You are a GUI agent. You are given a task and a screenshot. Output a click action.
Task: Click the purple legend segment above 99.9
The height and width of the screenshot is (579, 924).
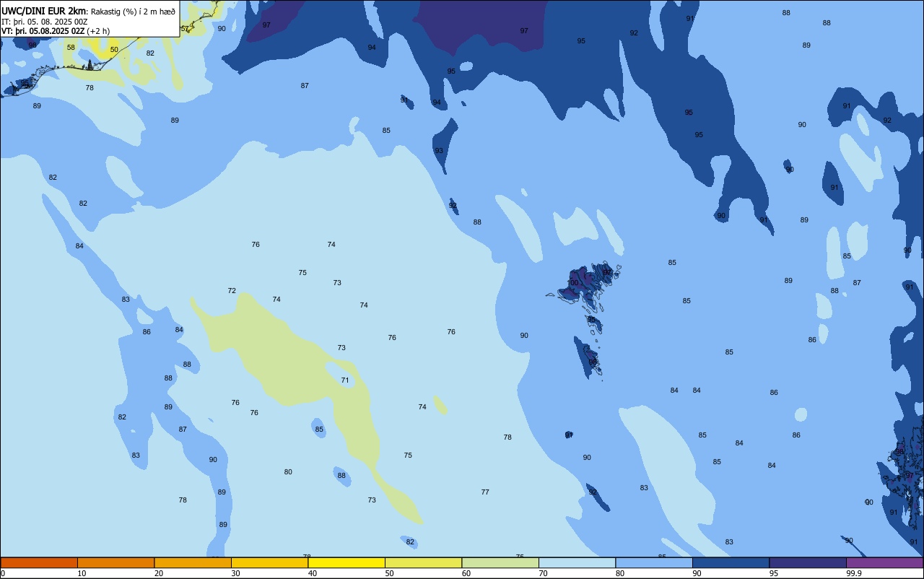[884, 562]
